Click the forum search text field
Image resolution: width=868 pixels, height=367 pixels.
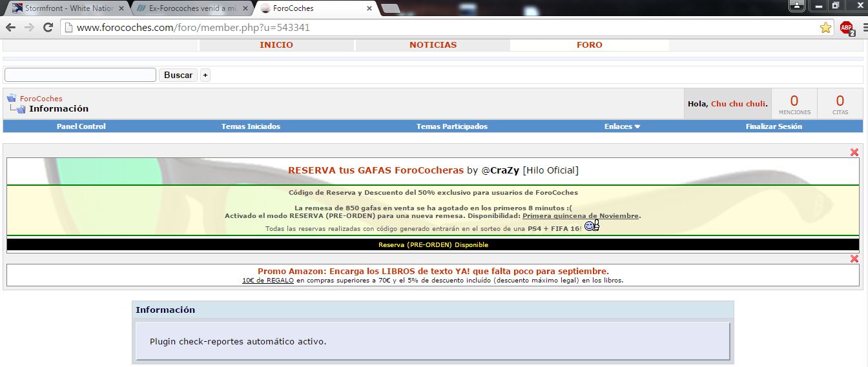coord(80,75)
